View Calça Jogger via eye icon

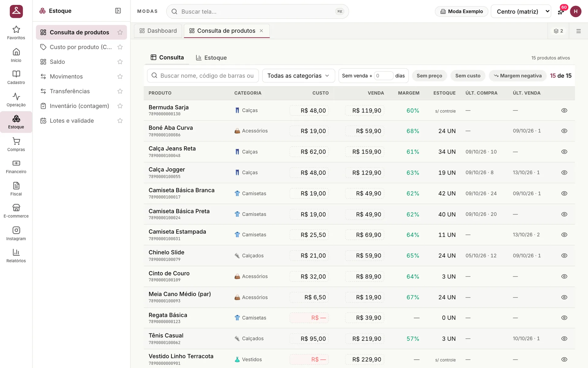(564, 173)
